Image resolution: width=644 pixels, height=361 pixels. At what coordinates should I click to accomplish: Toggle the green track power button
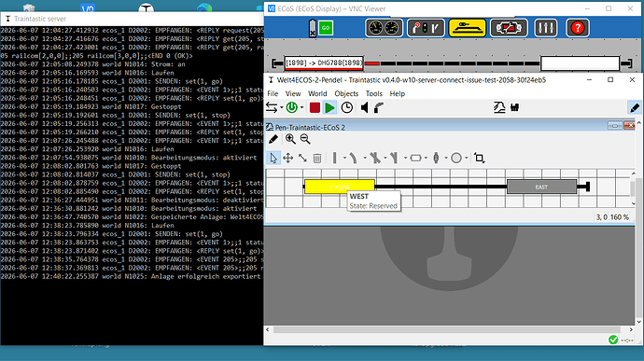[x=291, y=107]
